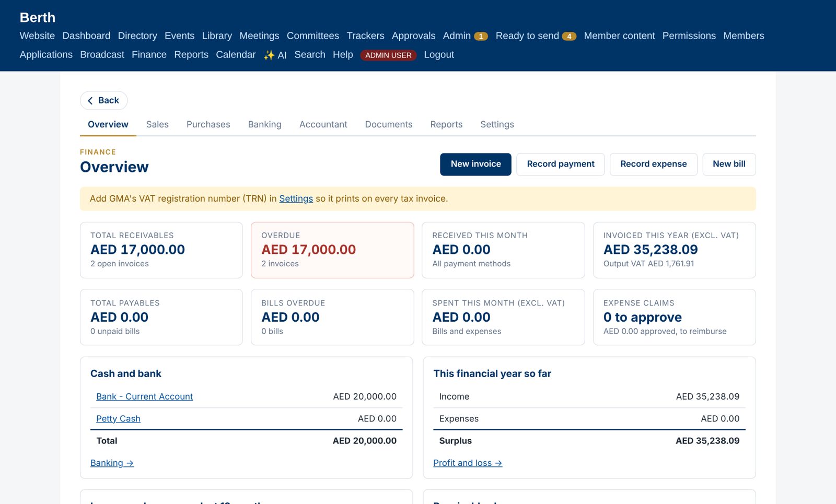Click the AI sparkle icon
This screenshot has width=836, height=504.
click(x=269, y=55)
